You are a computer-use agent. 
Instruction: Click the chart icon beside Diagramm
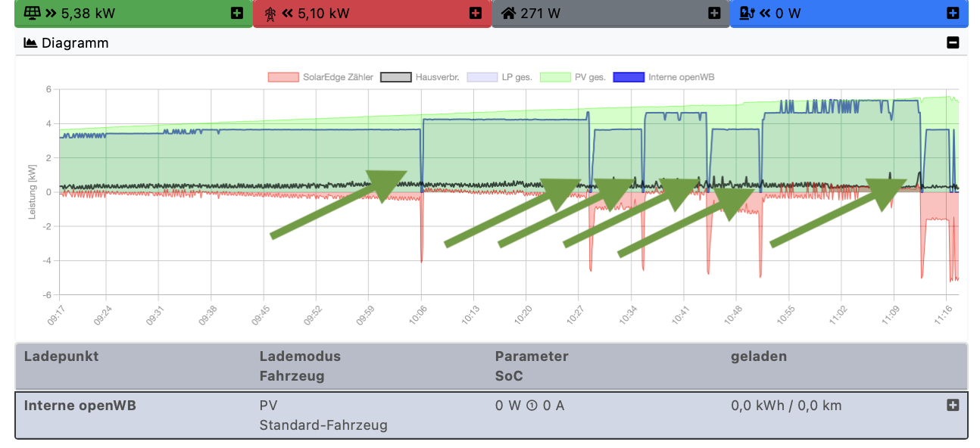30,43
